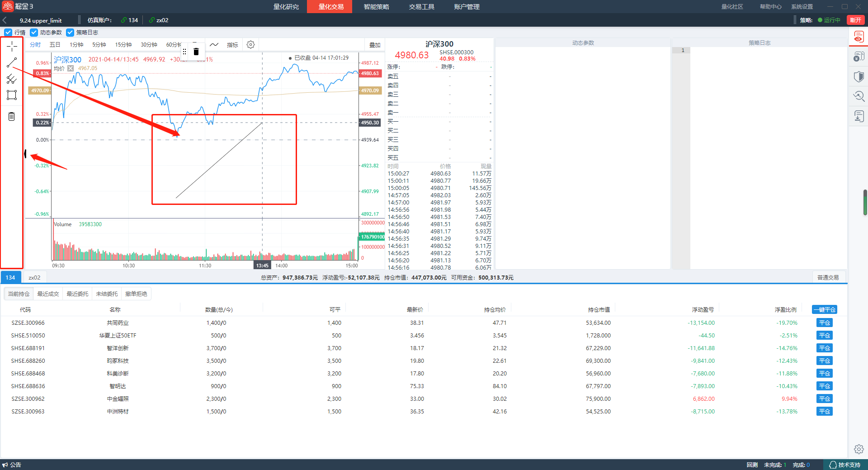Select the SZSE.300963 中洲特材 row
This screenshot has width=868, height=470.
tap(424, 412)
